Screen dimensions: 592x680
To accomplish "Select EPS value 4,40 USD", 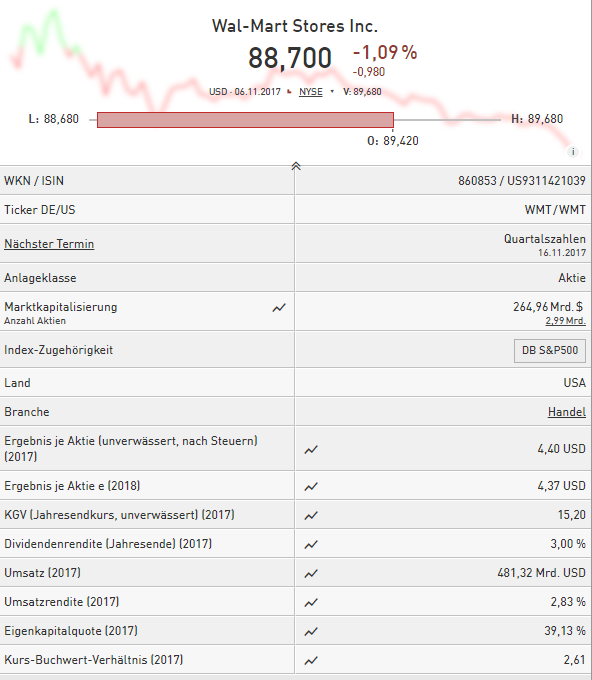I will pos(562,448).
